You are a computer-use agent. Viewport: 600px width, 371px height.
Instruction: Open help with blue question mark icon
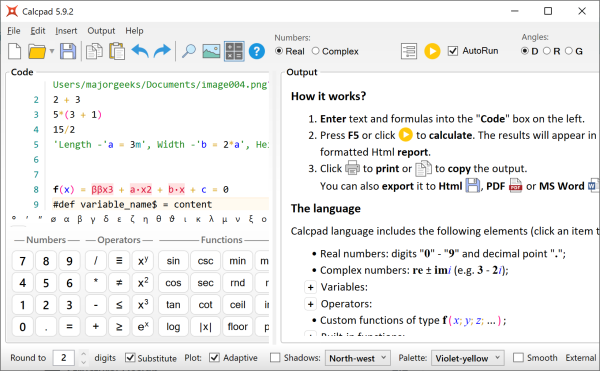click(x=257, y=51)
